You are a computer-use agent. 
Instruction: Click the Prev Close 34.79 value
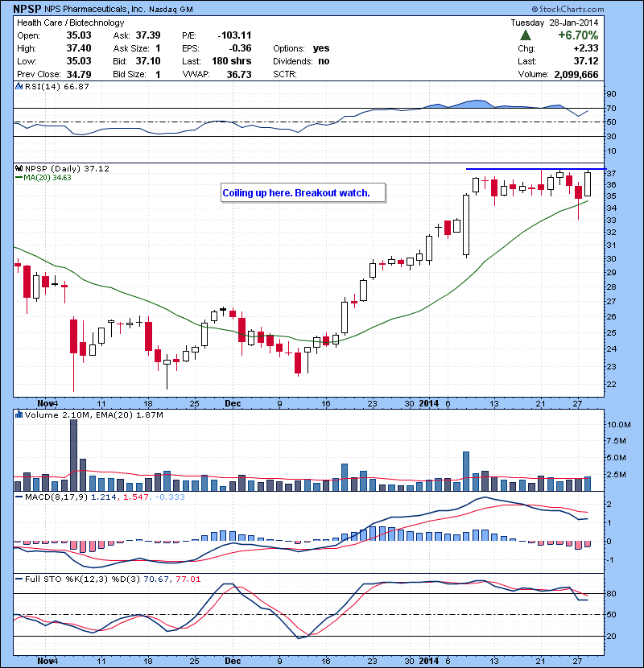point(79,74)
